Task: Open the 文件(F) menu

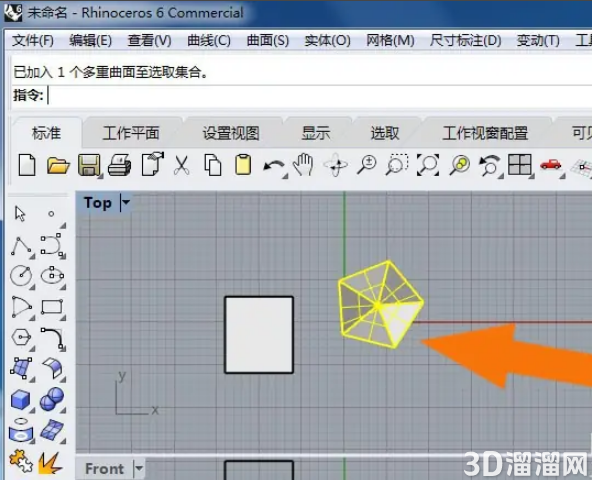Action: pos(32,40)
